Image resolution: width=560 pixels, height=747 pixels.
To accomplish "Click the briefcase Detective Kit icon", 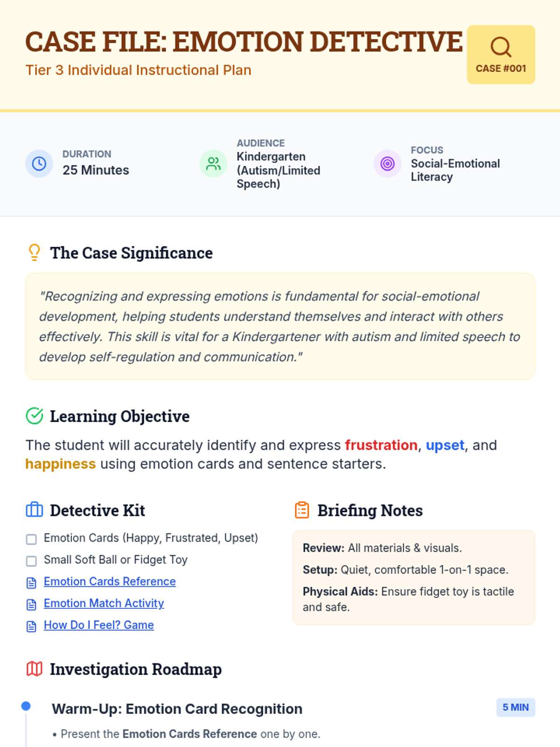I will [35, 510].
